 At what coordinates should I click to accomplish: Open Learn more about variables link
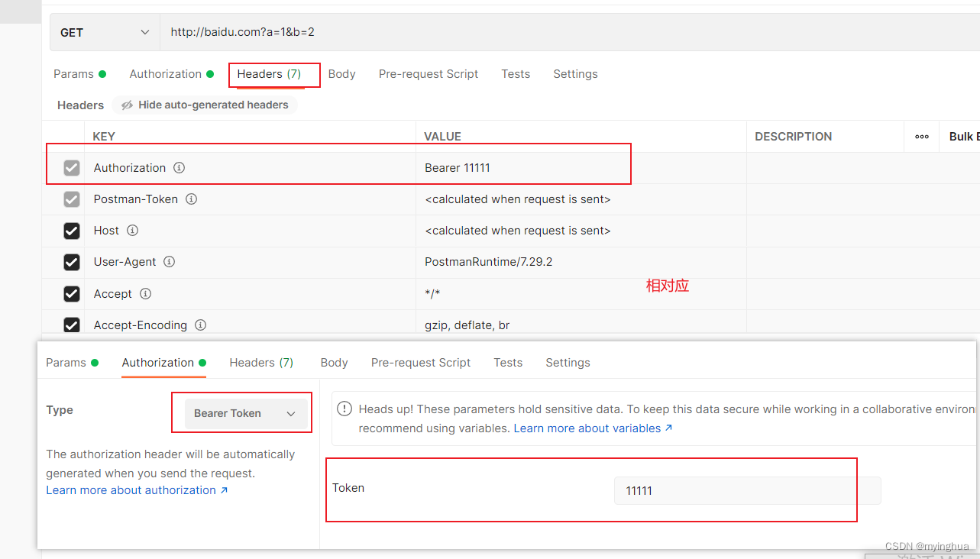point(593,428)
